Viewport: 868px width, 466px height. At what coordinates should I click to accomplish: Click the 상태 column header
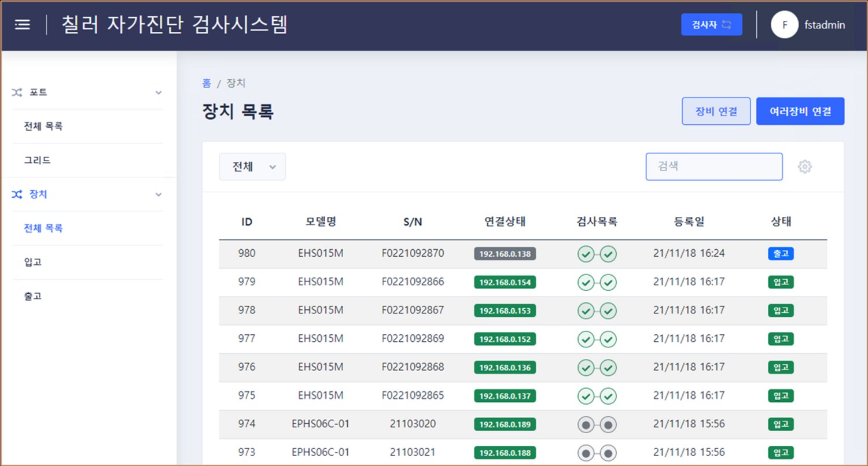781,221
